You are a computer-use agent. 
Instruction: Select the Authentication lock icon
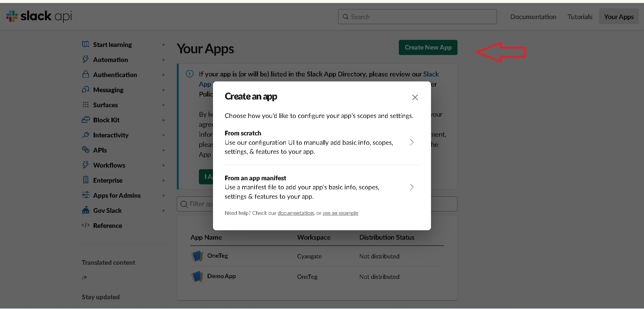click(x=86, y=74)
